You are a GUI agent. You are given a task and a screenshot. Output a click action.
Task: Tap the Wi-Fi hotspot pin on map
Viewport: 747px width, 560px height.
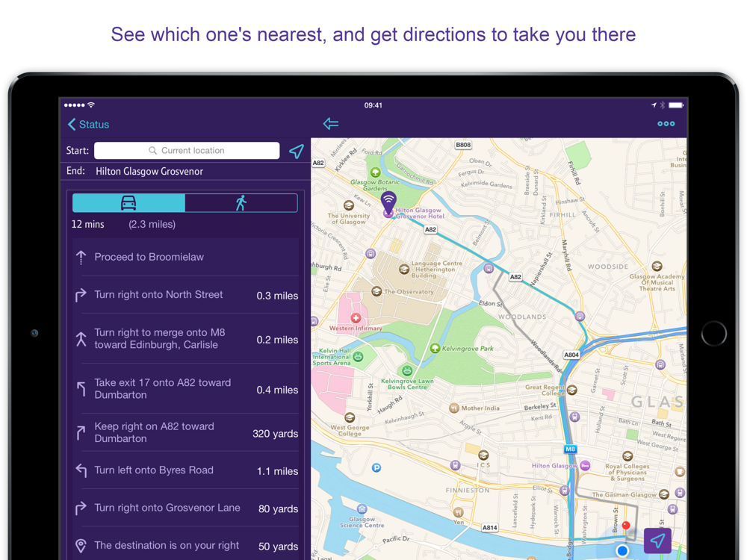(x=388, y=203)
